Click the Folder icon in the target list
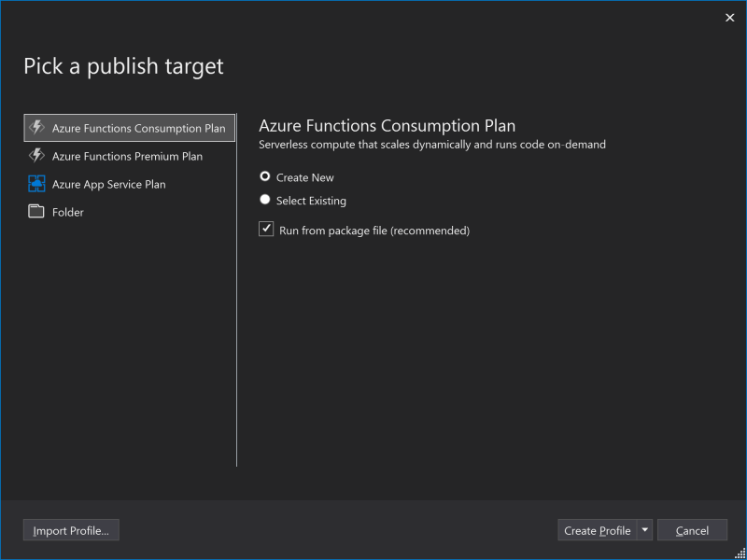The image size is (747, 560). coord(36,212)
